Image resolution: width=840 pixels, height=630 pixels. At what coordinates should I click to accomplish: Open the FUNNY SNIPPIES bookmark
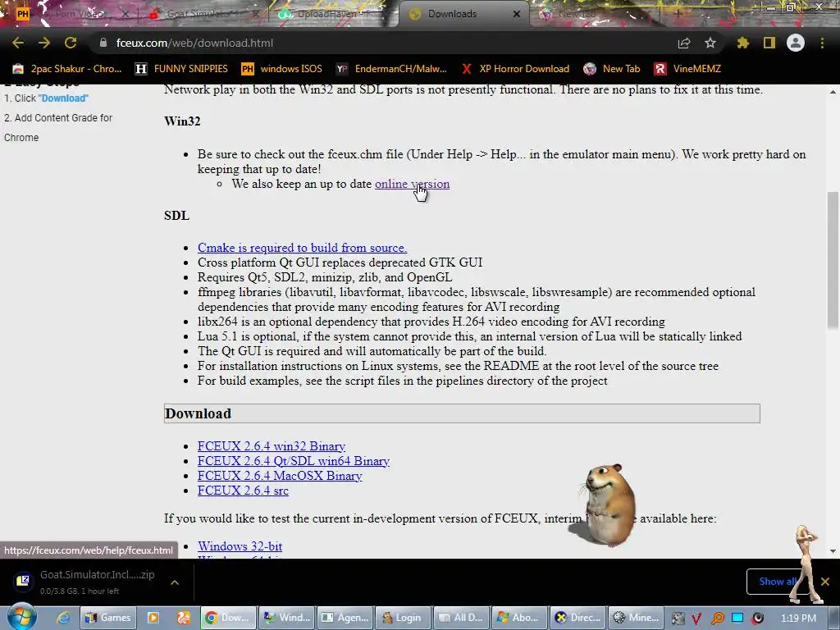click(181, 69)
